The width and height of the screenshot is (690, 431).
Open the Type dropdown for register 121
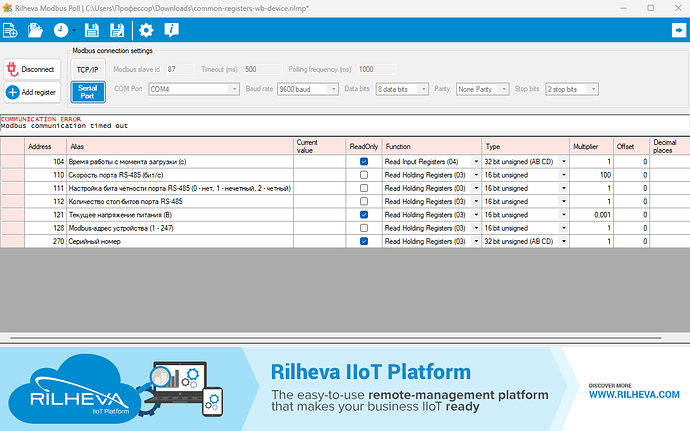[x=562, y=215]
